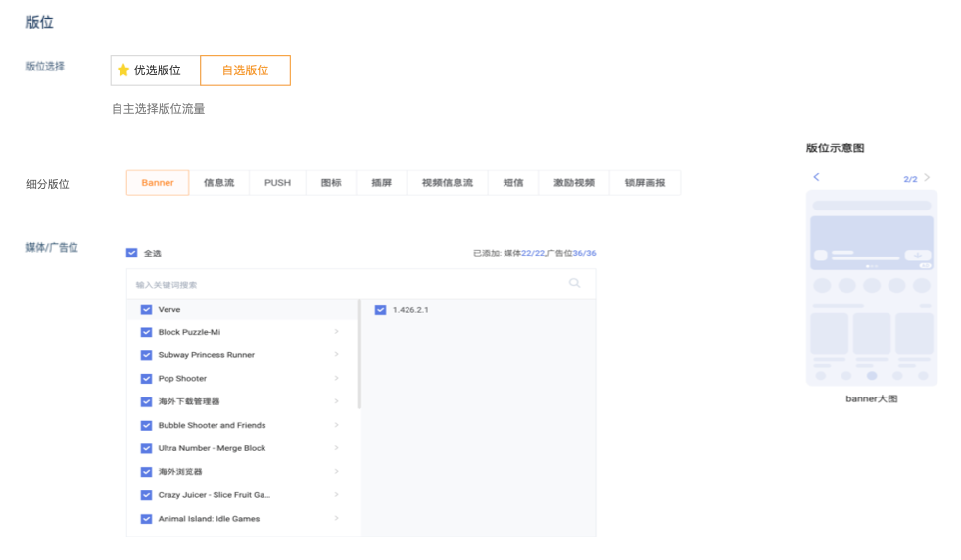Expand Animal Island: Idle Games chevron
The height and width of the screenshot is (560, 961).
tap(336, 519)
